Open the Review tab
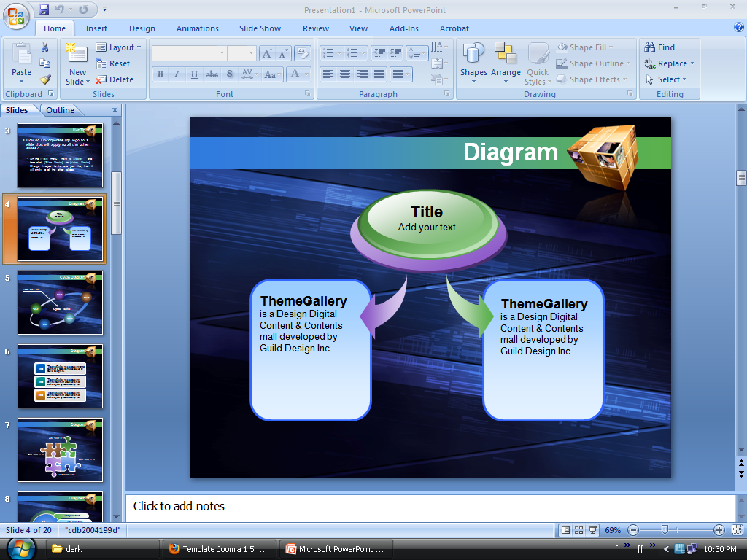 point(315,28)
